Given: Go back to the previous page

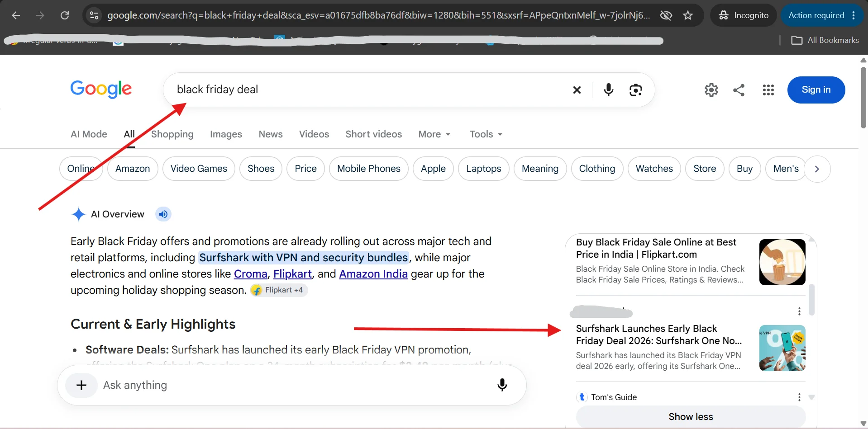Looking at the screenshot, I should (x=16, y=15).
